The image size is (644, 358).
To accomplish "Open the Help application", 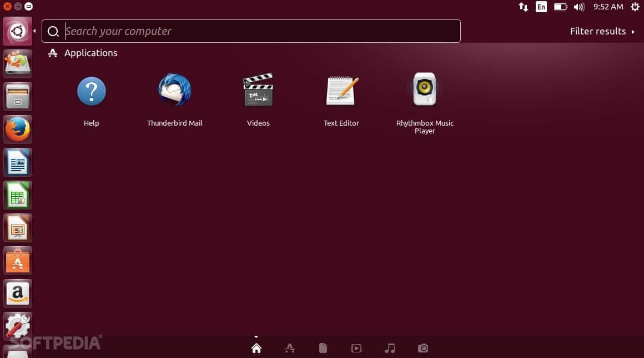I will pyautogui.click(x=92, y=91).
